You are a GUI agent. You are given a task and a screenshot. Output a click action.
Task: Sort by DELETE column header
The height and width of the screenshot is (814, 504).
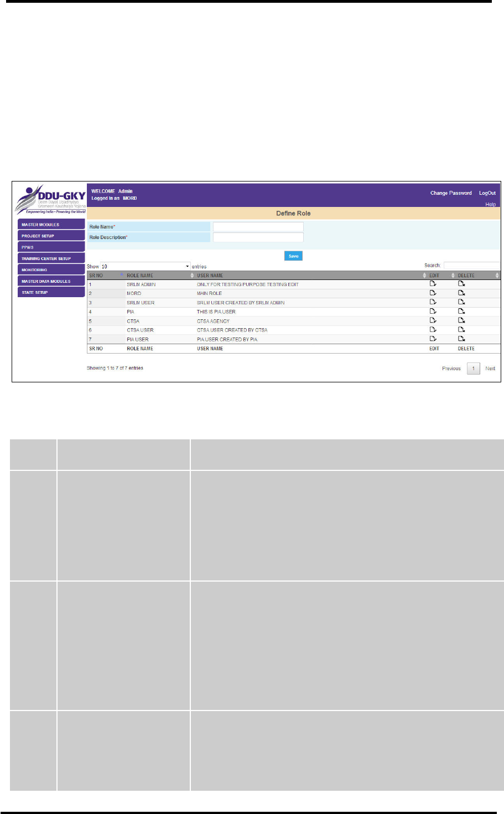pos(478,275)
